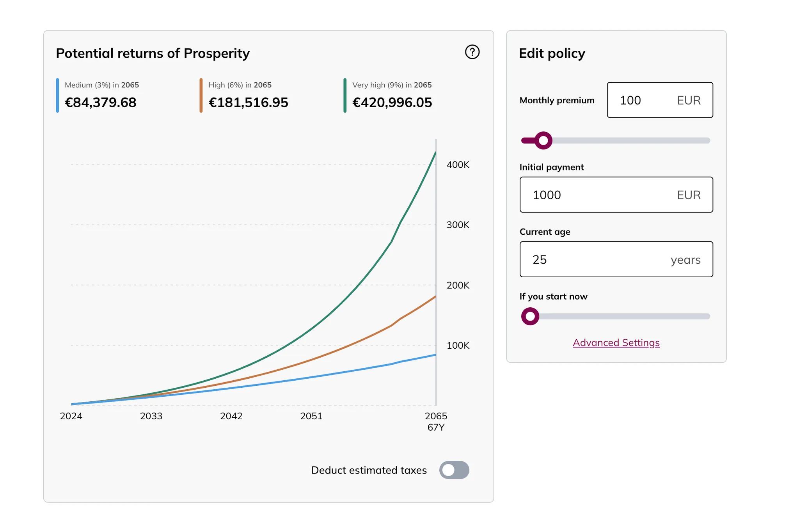Click the monthly premium slider track end
The width and height of the screenshot is (799, 532).
pyautogui.click(x=707, y=140)
